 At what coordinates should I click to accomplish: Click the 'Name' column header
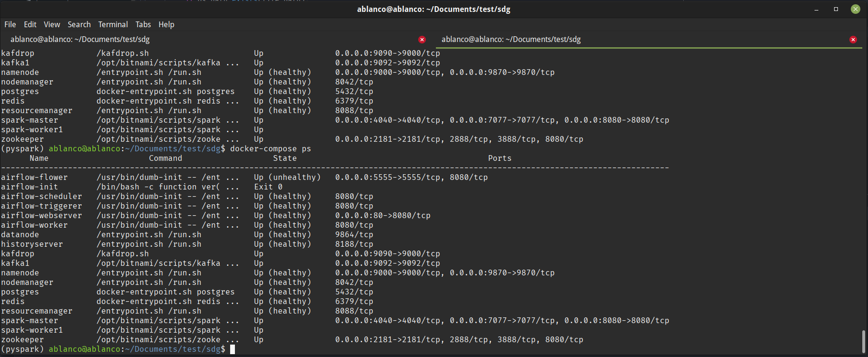tap(39, 158)
